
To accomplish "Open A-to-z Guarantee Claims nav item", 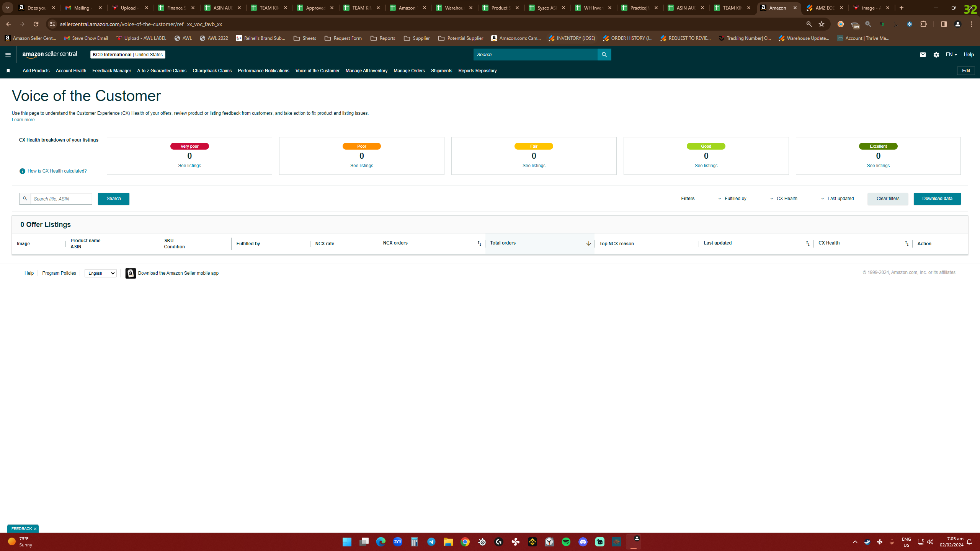I will (x=162, y=71).
